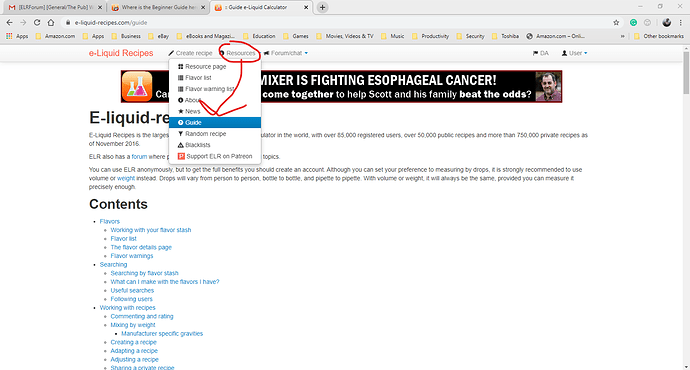Switch to the ELRForum Gmail tab
Viewport: 690px width, 370px height.
(55, 7)
